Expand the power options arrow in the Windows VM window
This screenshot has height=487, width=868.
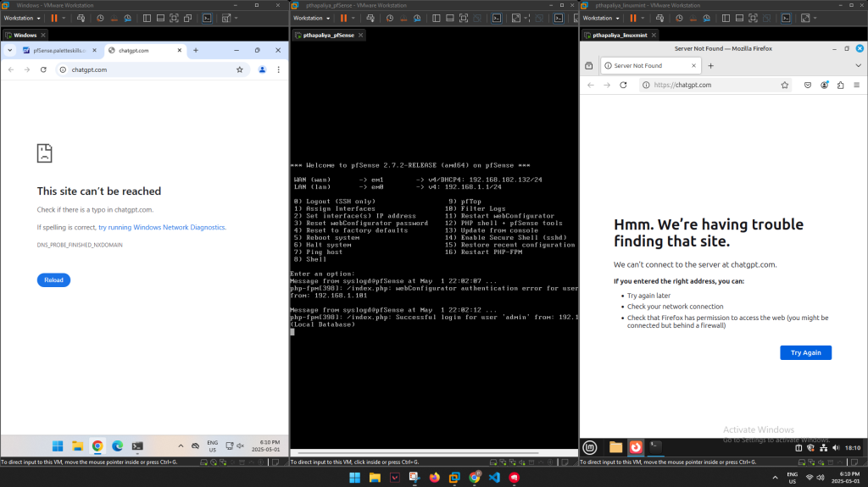pyautogui.click(x=64, y=19)
